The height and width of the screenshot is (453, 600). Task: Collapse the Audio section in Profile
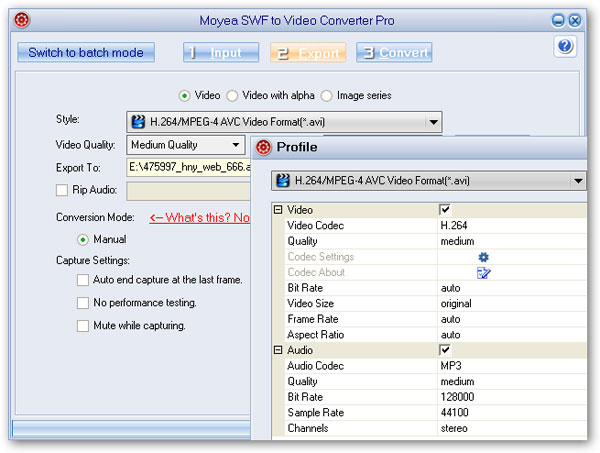[x=278, y=350]
